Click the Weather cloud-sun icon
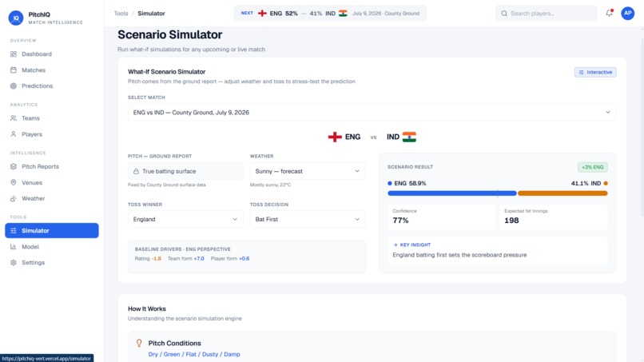 pos(14,198)
